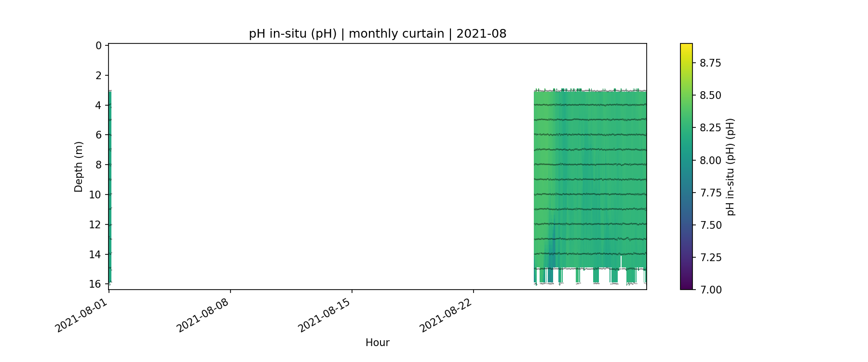Click the 8.00 colorbar tick label
This screenshot has height=362, width=868.
pyautogui.click(x=710, y=160)
